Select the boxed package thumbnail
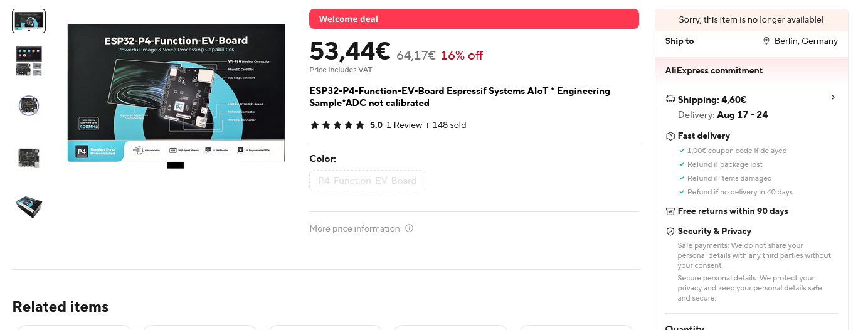Viewport: 868px width, 330px height. pyautogui.click(x=29, y=206)
